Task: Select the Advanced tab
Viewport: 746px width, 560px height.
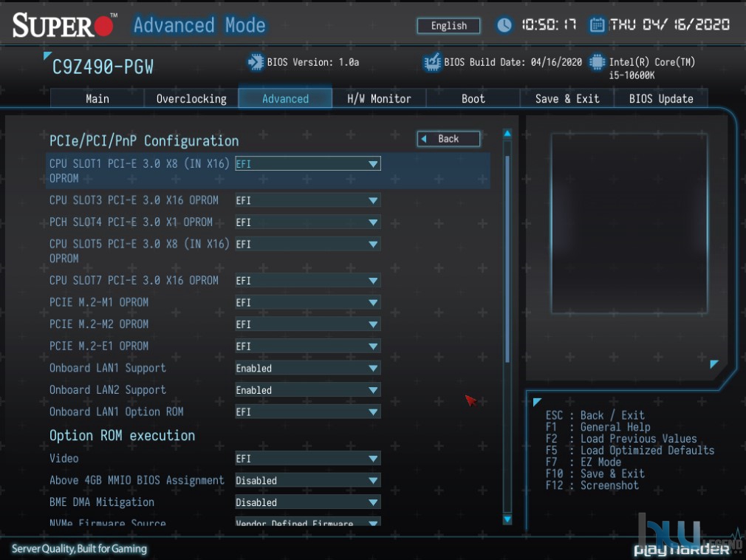Action: (285, 98)
